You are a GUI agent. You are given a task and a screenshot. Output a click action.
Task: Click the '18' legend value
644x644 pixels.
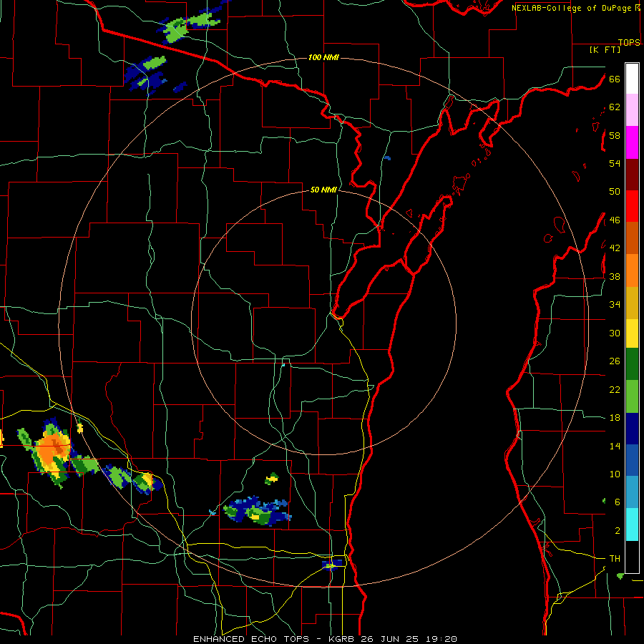click(x=615, y=418)
